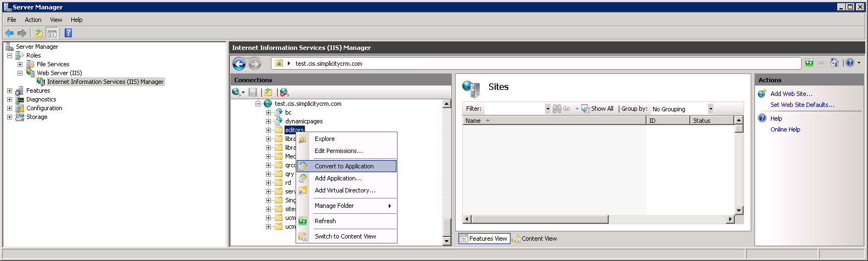
Task: Expand the Features node
Action: 9,90
